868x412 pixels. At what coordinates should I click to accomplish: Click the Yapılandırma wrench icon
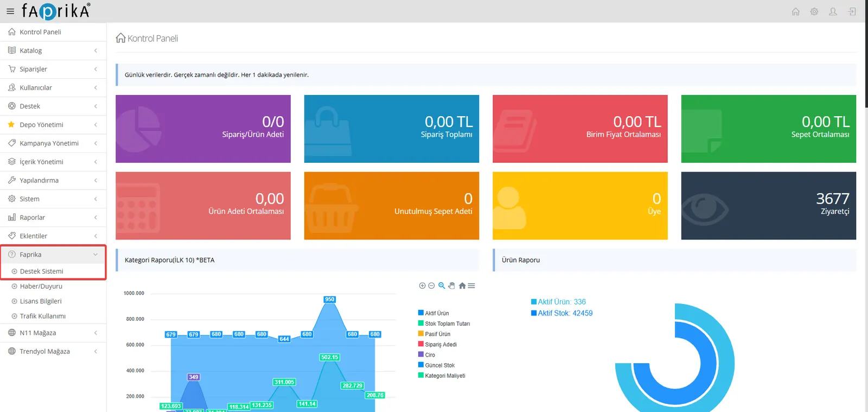tap(12, 180)
